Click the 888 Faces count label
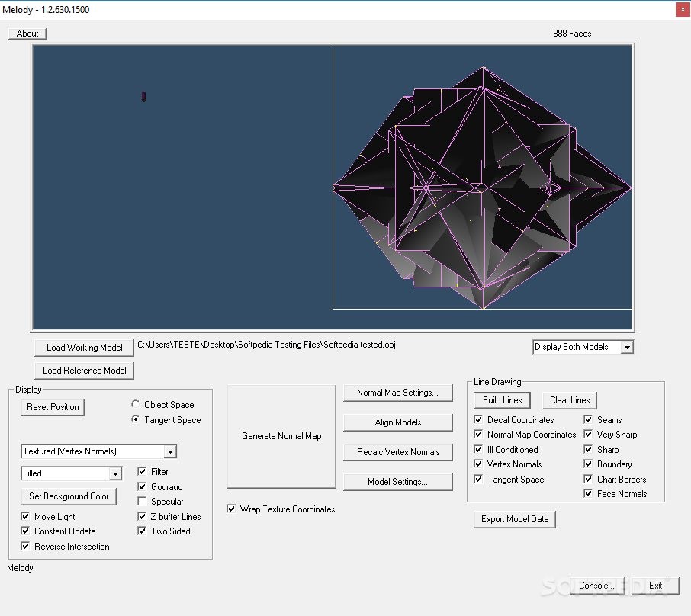The height and width of the screenshot is (616, 691). point(572,34)
